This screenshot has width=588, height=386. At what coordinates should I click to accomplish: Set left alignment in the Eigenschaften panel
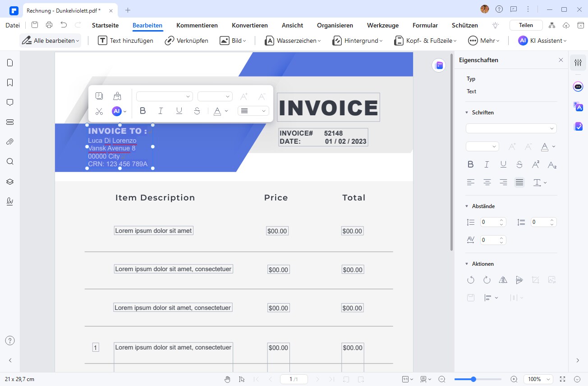click(471, 182)
